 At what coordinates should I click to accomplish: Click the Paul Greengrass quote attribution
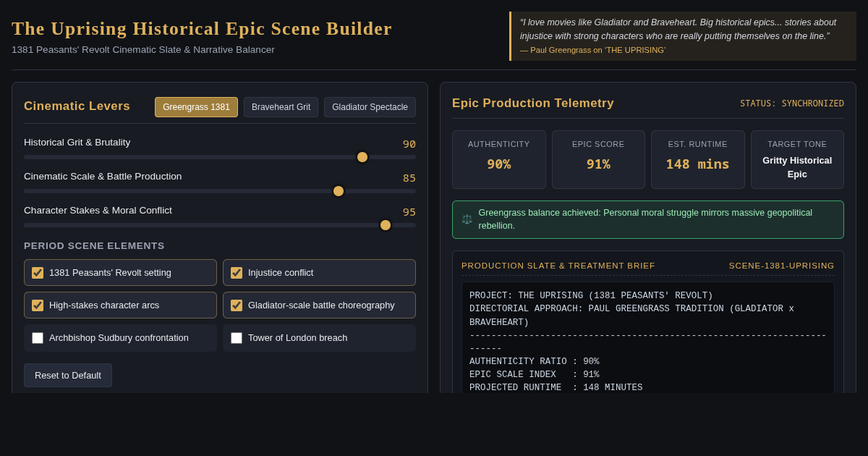coord(592,50)
